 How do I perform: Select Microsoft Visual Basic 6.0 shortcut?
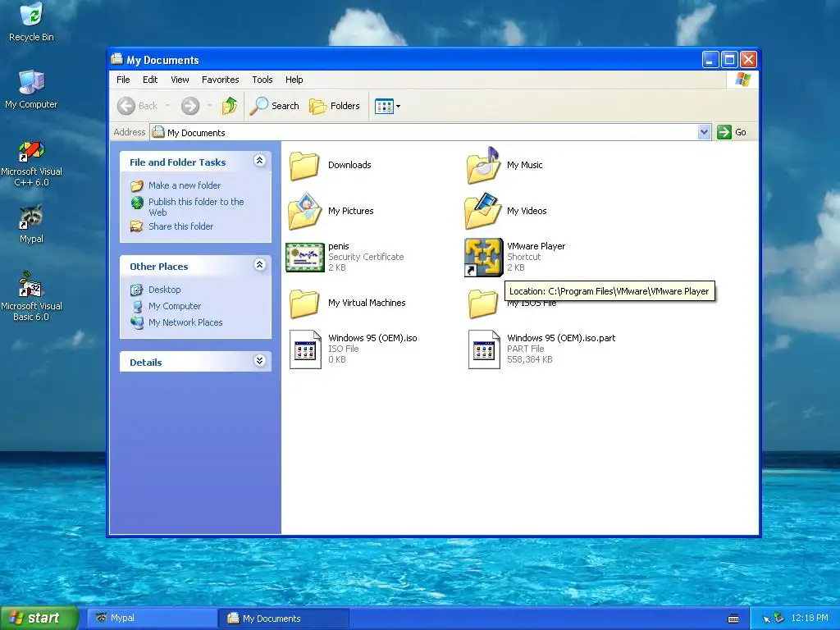coord(31,296)
